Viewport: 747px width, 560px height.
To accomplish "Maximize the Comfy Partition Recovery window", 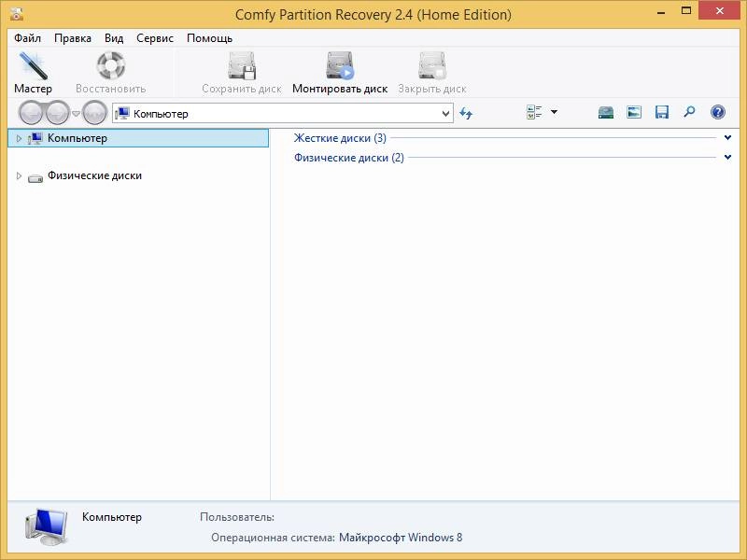I will pos(686,11).
